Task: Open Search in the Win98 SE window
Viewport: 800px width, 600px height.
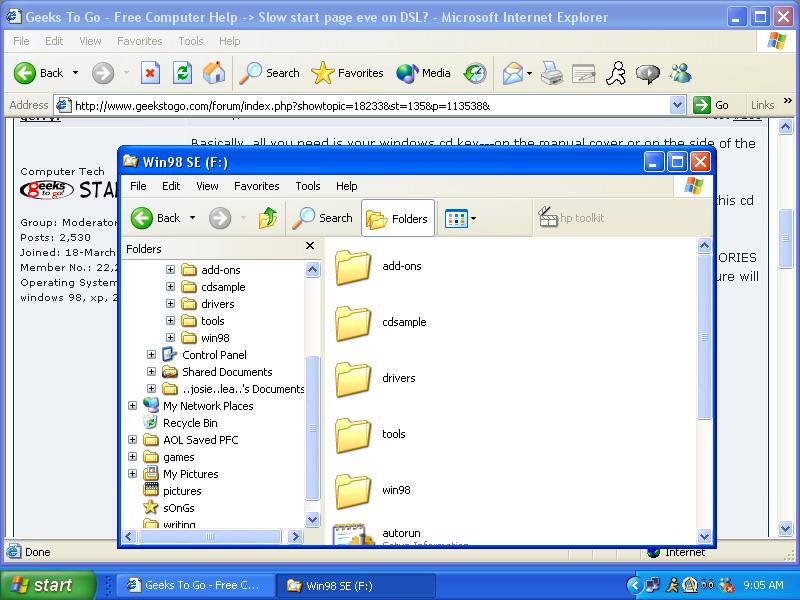Action: [x=322, y=218]
